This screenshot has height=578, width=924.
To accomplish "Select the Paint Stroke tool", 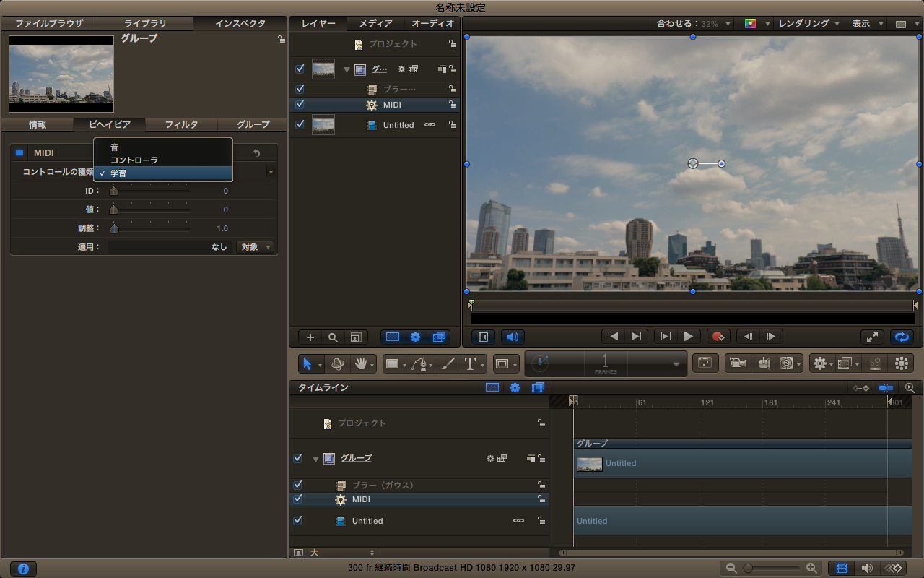I will pos(447,363).
